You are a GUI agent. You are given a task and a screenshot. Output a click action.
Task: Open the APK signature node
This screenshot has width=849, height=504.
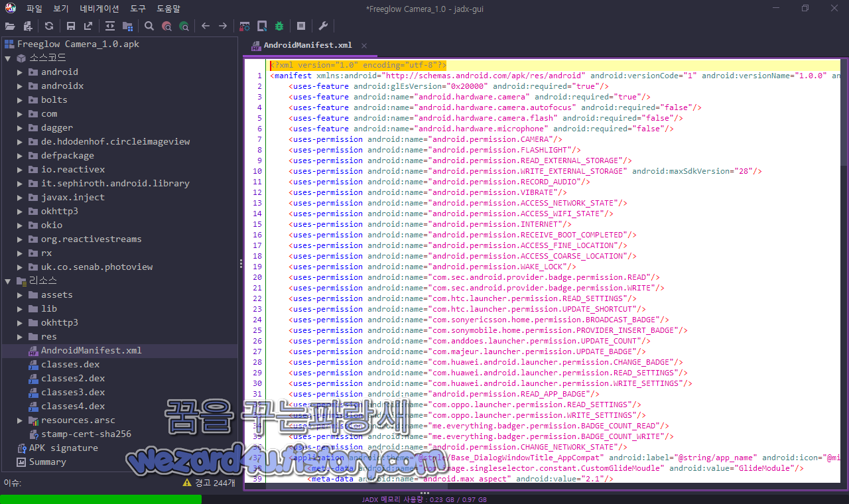click(x=57, y=448)
